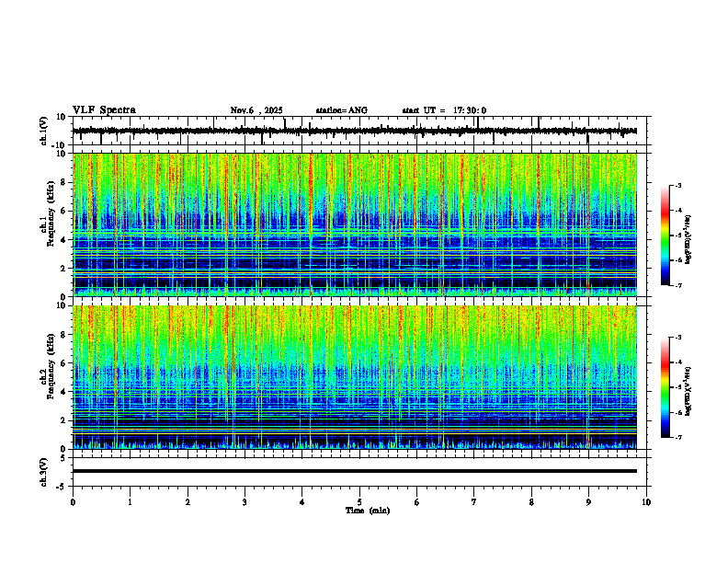Click the "-7" value on ch.1 colorbar

tap(677, 285)
